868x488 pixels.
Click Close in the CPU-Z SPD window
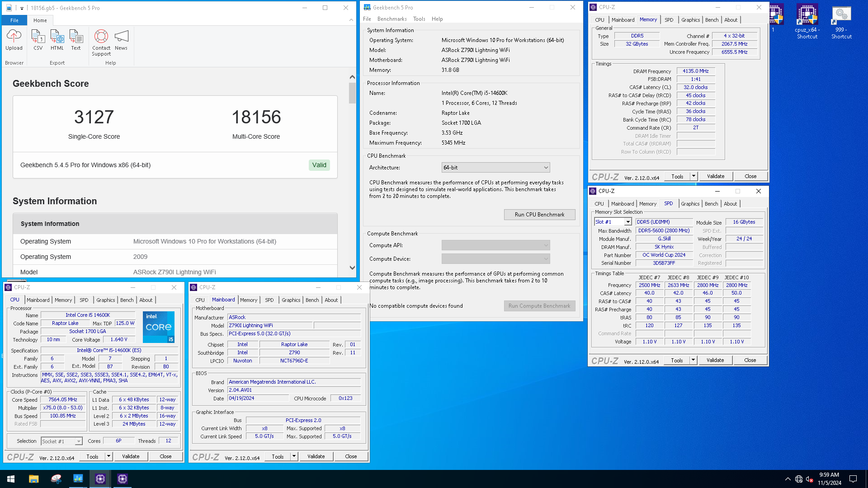click(x=750, y=360)
